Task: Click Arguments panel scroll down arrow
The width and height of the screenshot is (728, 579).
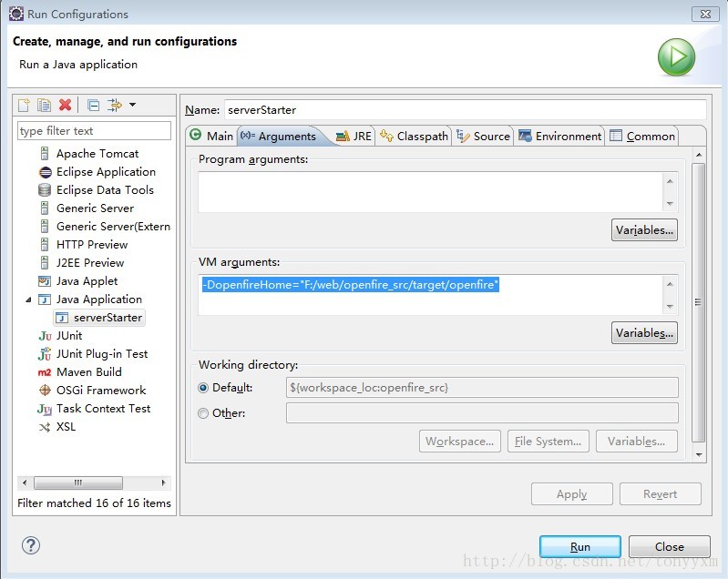Action: click(x=699, y=454)
